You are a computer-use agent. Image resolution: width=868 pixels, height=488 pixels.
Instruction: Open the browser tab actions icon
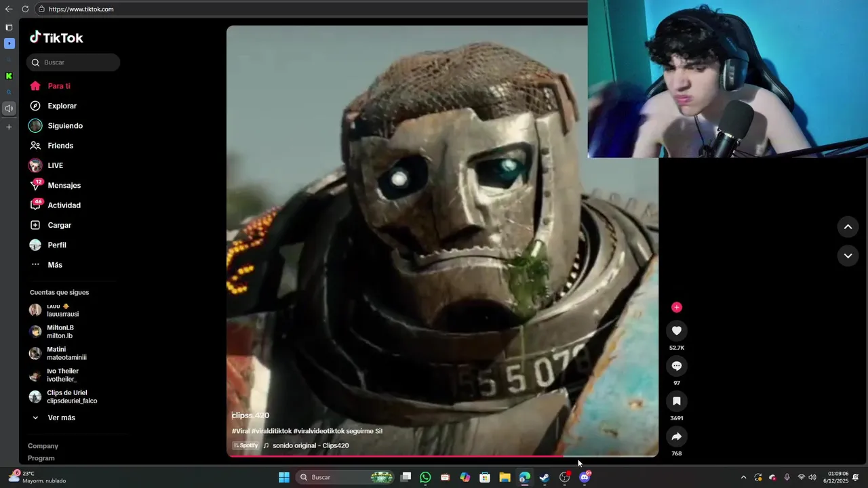[x=9, y=27]
